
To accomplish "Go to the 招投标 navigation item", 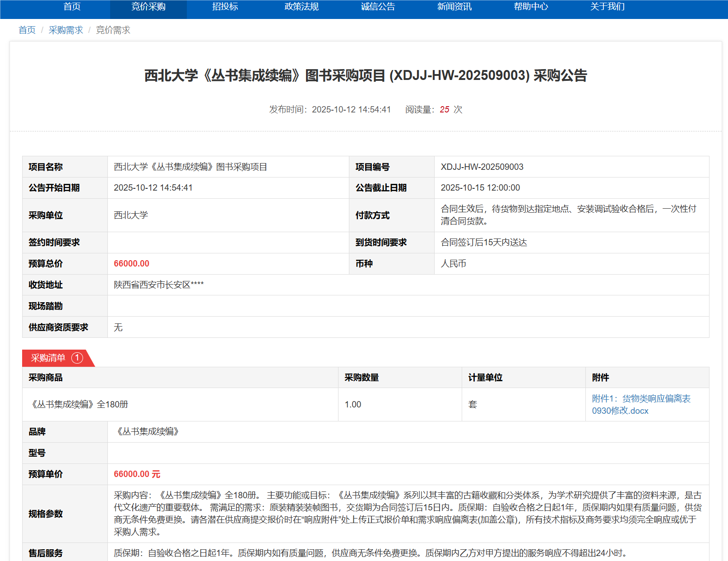I will [225, 7].
